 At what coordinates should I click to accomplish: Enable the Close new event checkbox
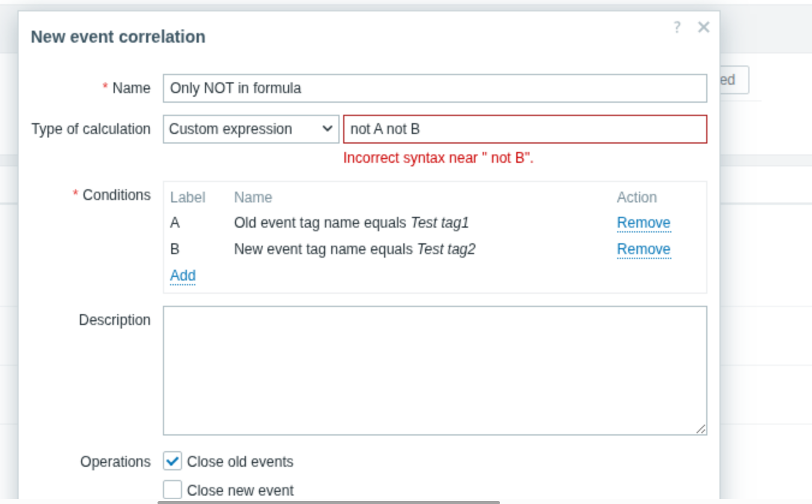click(x=172, y=490)
